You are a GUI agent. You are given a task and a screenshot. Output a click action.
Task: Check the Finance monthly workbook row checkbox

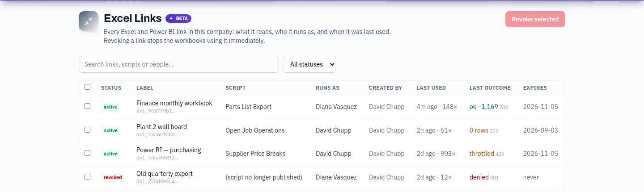coord(87,106)
